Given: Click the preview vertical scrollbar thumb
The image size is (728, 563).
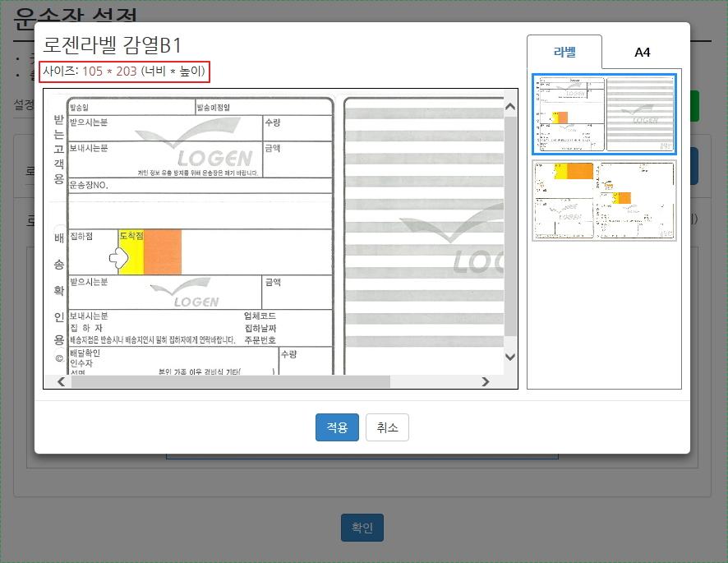Looking at the screenshot, I should (x=510, y=225).
